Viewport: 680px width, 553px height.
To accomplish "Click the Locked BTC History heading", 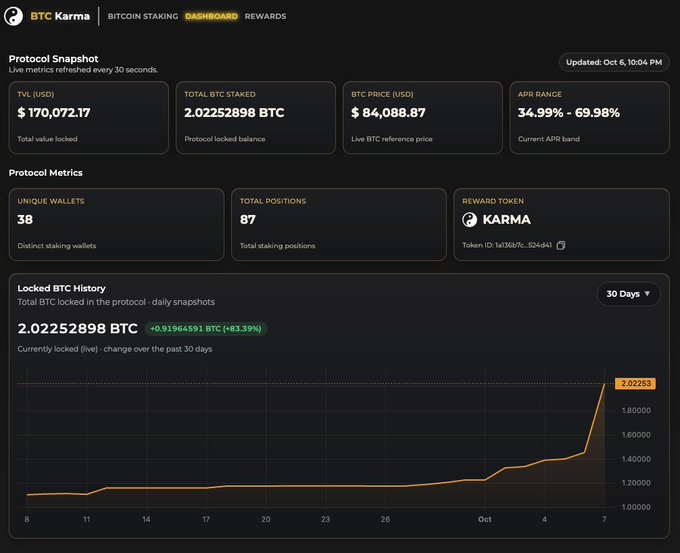I will [x=62, y=288].
